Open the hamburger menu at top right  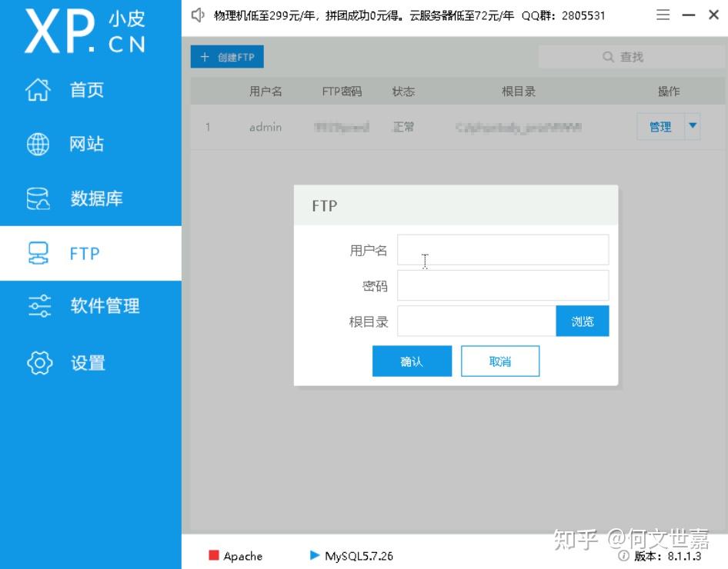[x=663, y=14]
